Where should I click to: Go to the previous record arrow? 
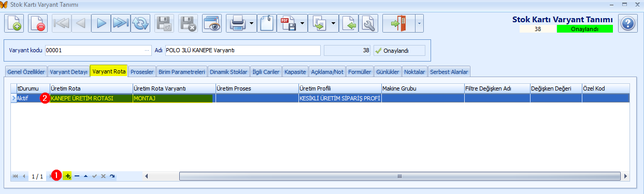(x=81, y=23)
